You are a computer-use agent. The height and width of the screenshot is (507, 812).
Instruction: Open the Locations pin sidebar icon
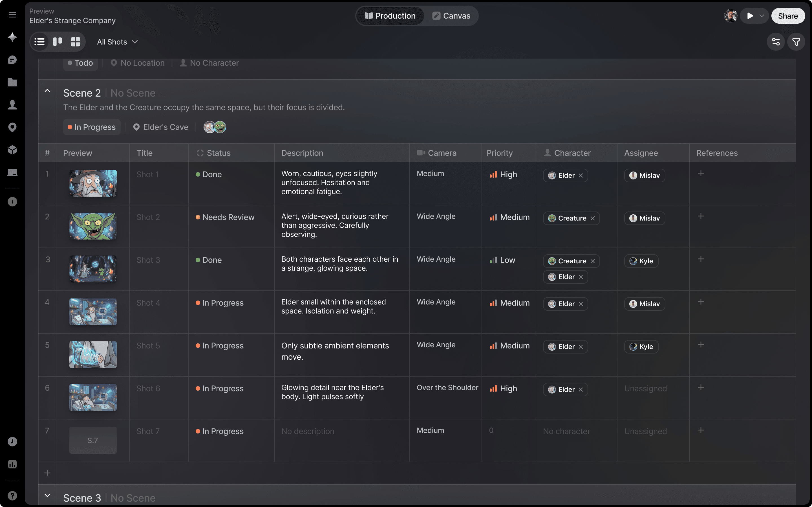pos(12,127)
